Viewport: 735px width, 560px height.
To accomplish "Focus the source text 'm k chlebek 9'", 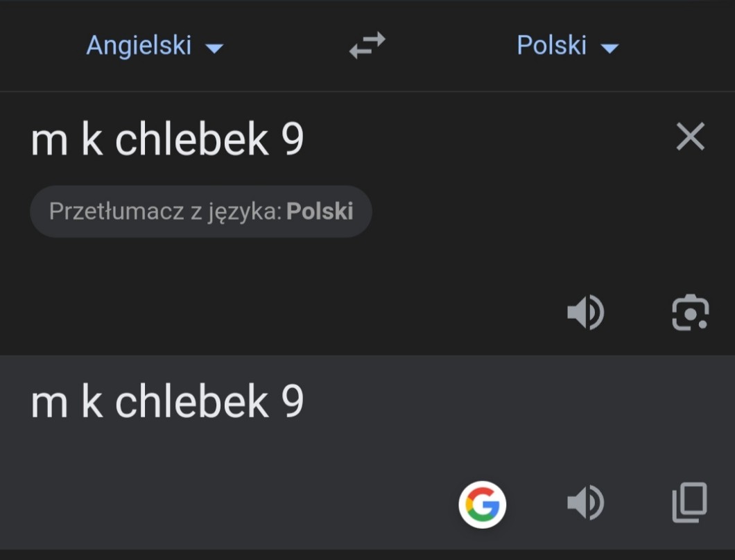I will 166,140.
